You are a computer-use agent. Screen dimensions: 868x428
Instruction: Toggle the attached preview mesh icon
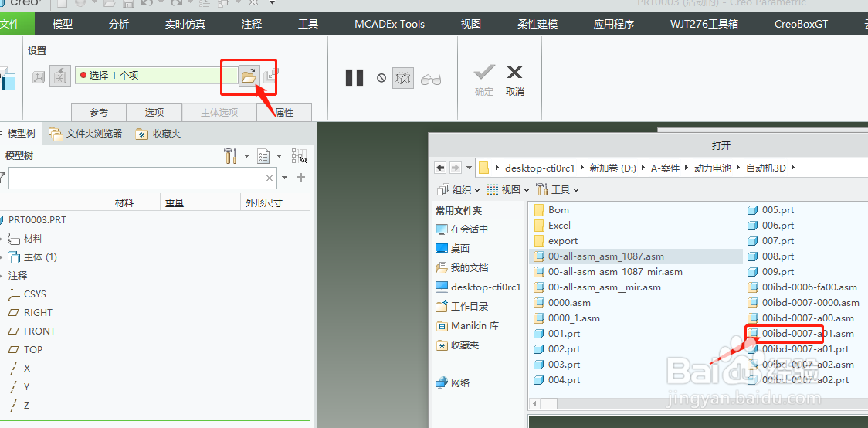(x=403, y=78)
